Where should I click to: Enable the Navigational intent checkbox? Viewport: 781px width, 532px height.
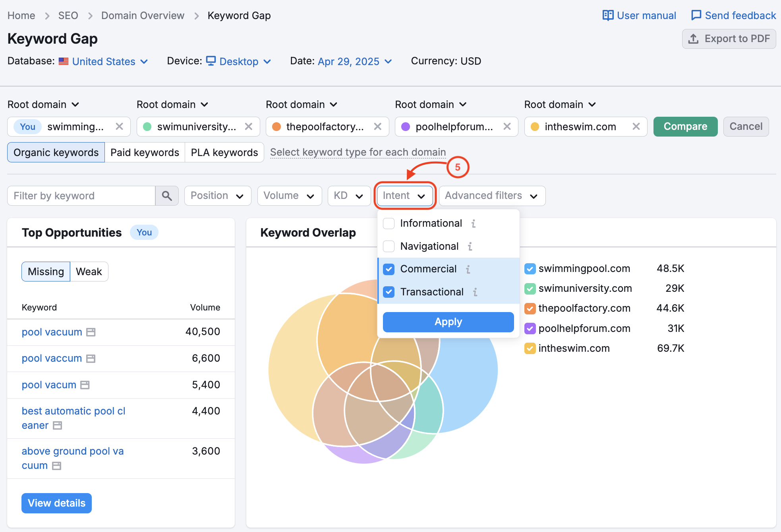(x=389, y=246)
